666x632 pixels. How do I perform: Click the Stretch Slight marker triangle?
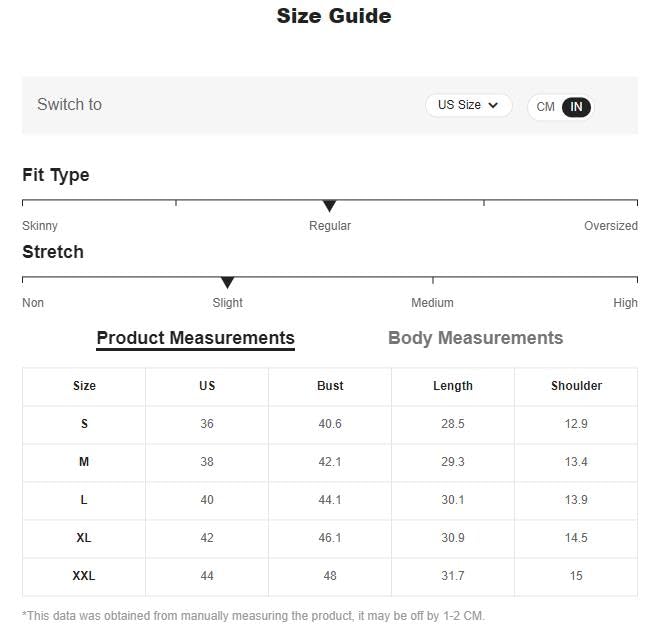227,283
